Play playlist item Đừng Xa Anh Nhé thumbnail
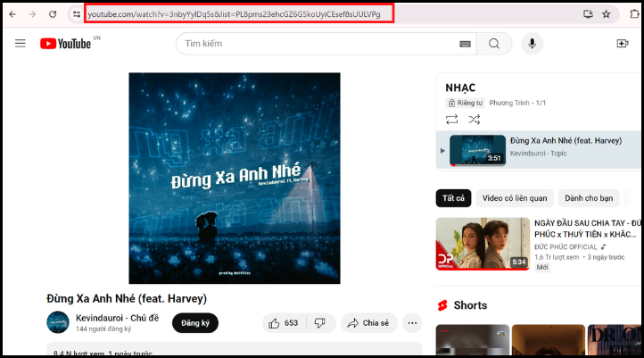This screenshot has width=644, height=358. click(478, 151)
